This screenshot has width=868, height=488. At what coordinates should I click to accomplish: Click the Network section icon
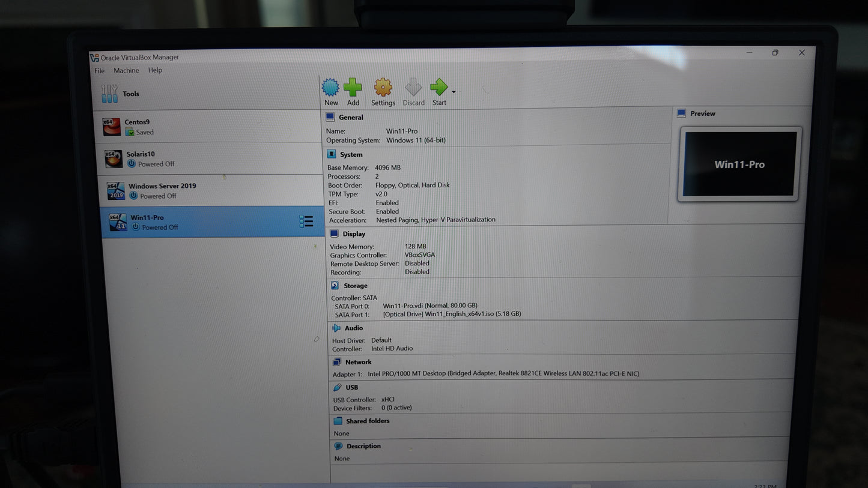click(337, 362)
